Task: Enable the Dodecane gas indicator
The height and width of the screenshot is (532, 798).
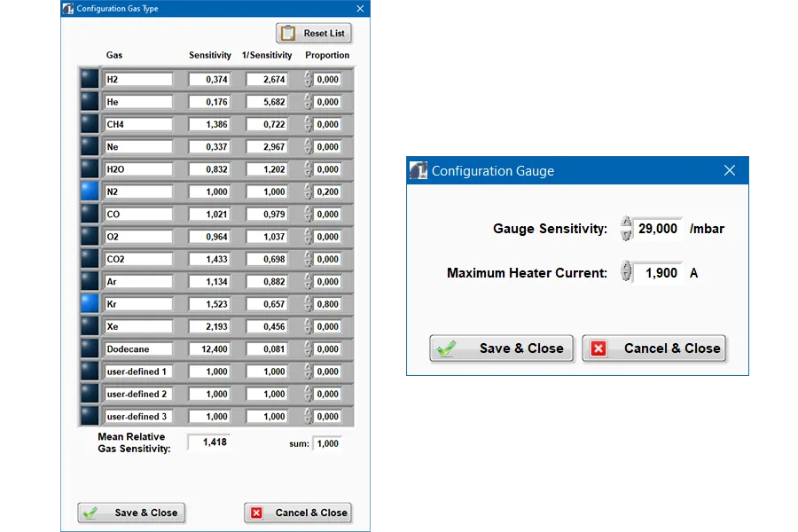Action: [x=90, y=349]
